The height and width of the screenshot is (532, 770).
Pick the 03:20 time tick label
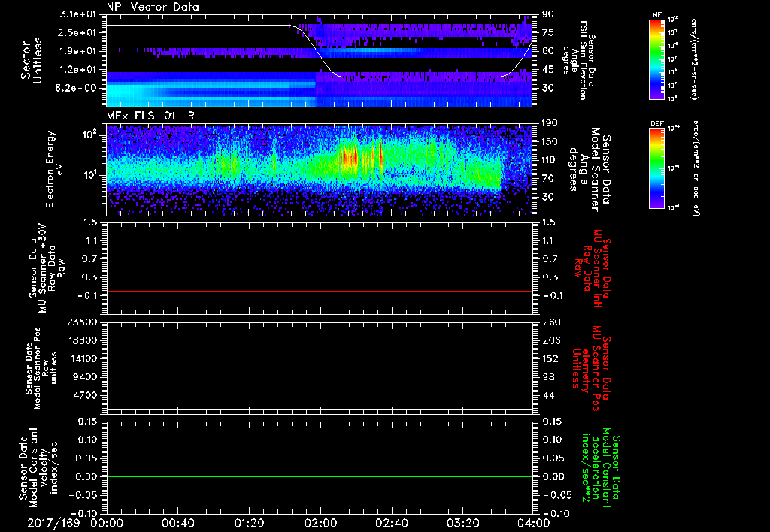pyautogui.click(x=465, y=523)
